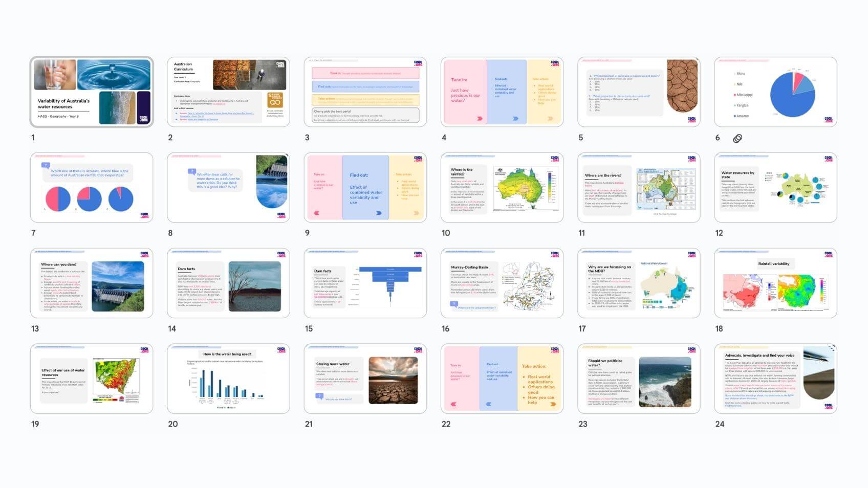Screen dimensions: 868x488
Task: Select slide 7 with three pie charts
Action: 92,187
